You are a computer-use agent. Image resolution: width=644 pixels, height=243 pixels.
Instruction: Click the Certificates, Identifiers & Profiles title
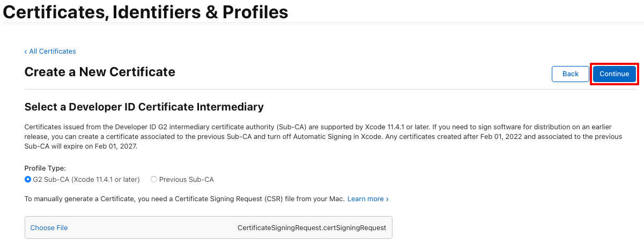(146, 11)
